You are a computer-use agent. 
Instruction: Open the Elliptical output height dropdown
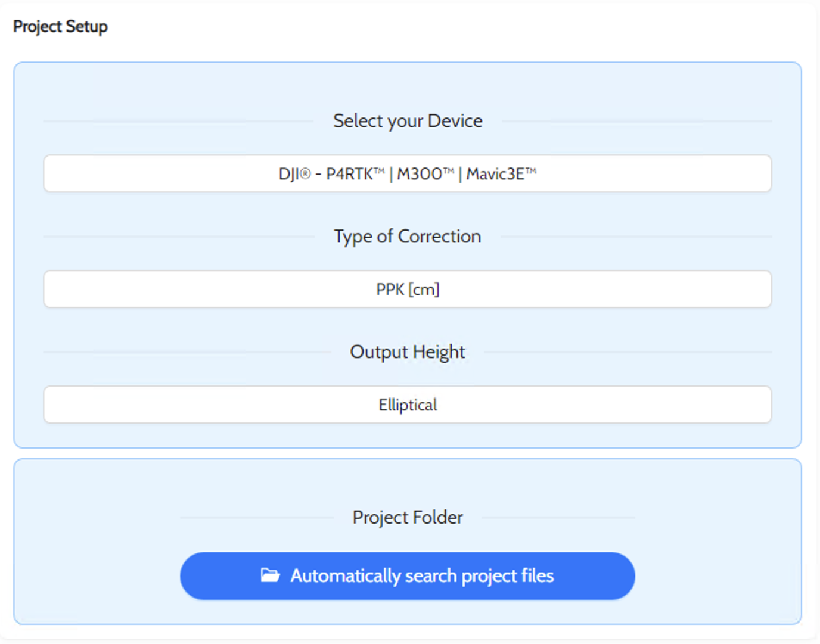(407, 405)
